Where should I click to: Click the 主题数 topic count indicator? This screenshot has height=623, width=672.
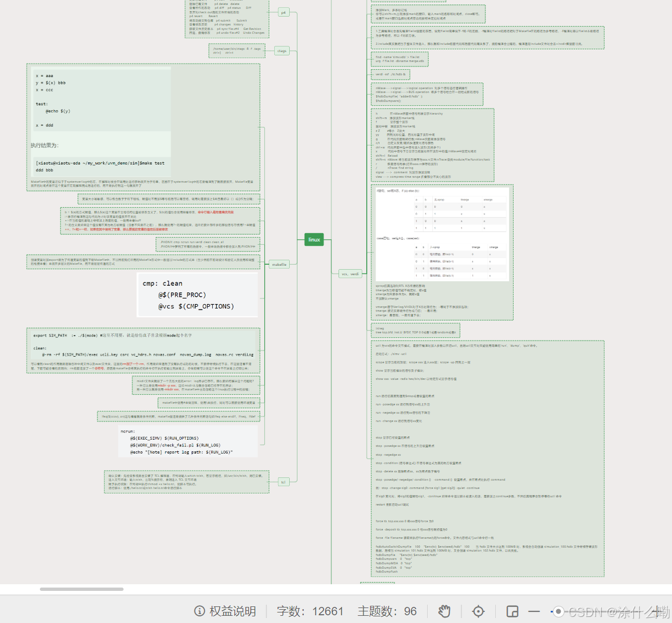[386, 611]
